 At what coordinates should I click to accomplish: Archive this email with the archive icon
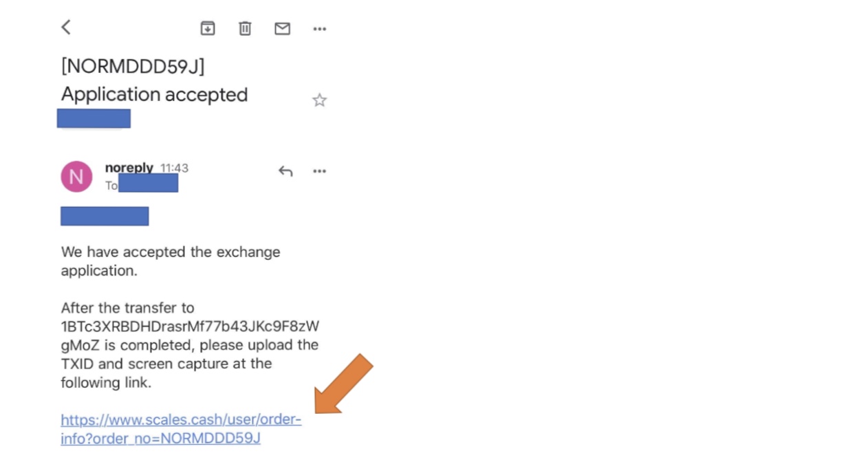pyautogui.click(x=208, y=28)
